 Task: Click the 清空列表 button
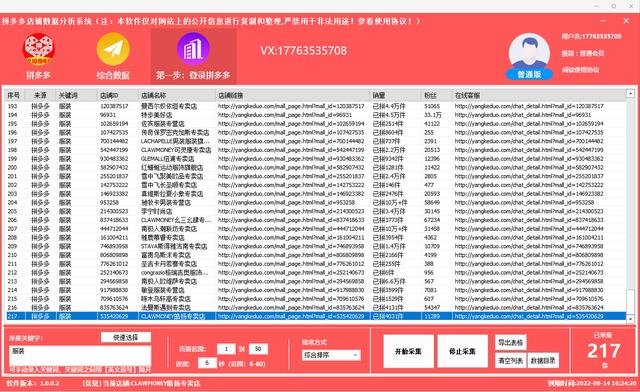coord(511,361)
